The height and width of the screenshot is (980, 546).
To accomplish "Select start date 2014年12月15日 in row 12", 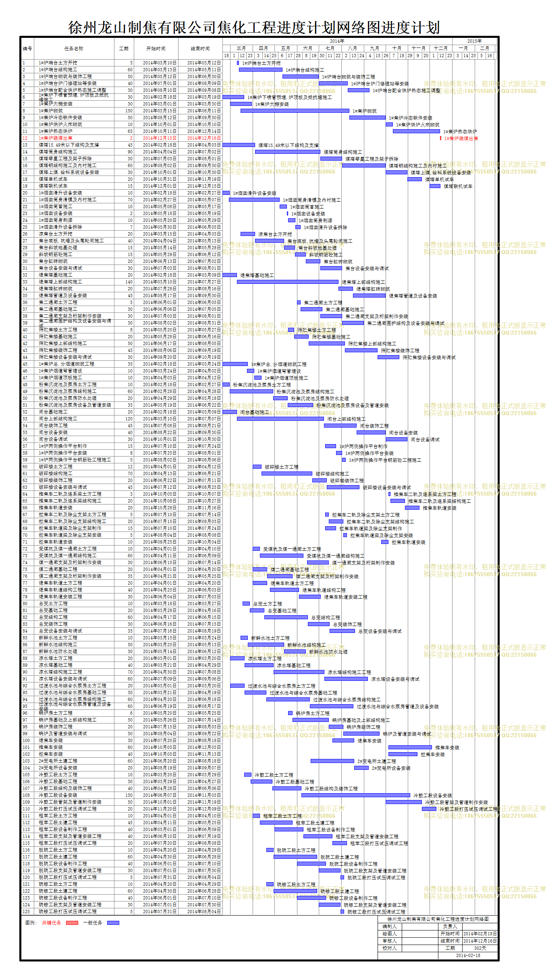I will tap(160, 138).
